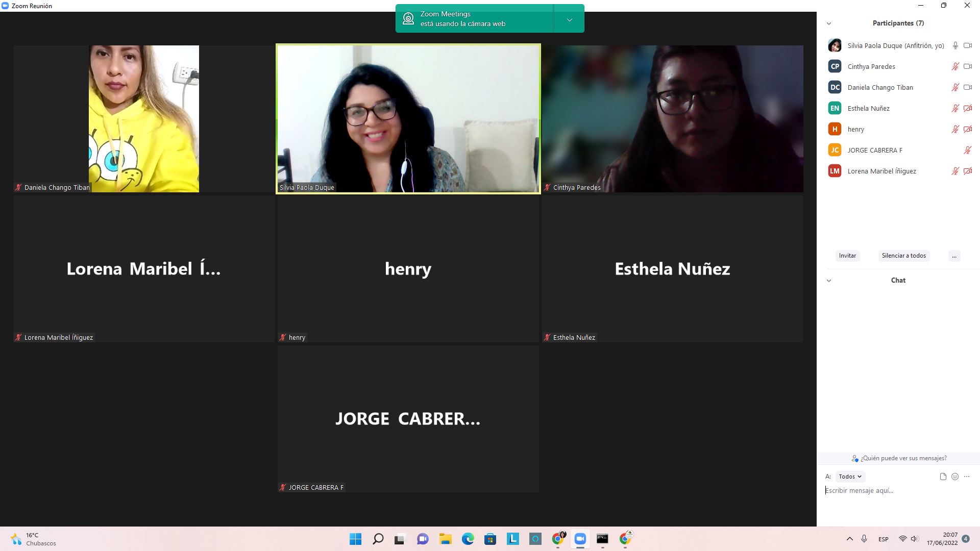980x551 pixels.
Task: Click Silenciar a todos button
Action: click(903, 256)
